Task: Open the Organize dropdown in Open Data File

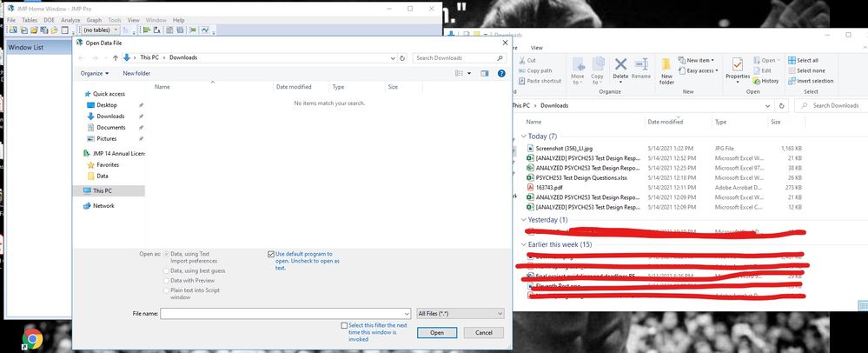Action: (x=95, y=73)
